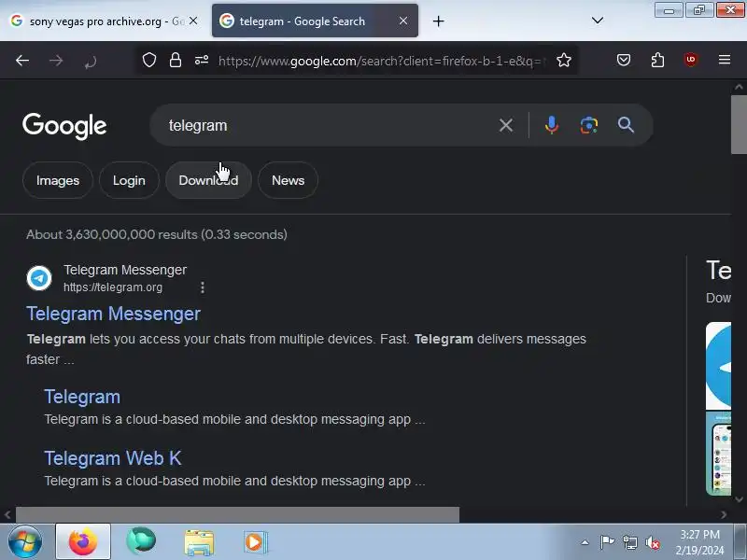This screenshot has width=747, height=560.
Task: Click the site security padlock icon
Action: 176,60
